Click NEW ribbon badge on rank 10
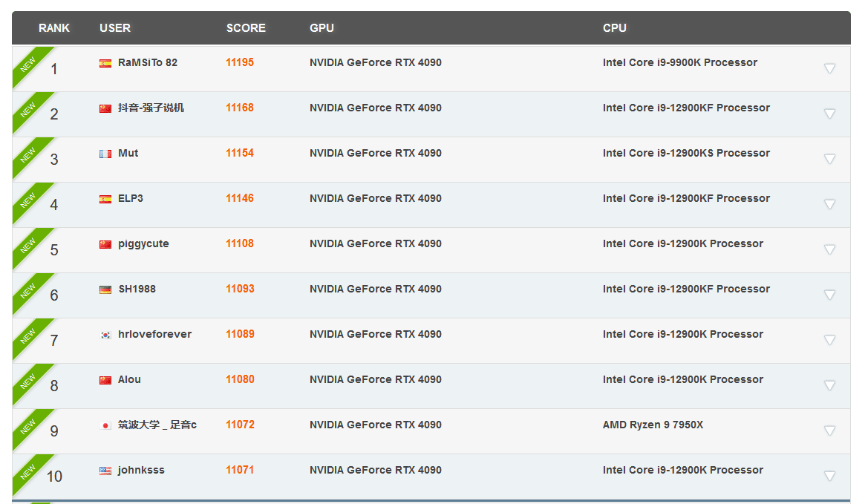865x504 pixels. [29, 472]
